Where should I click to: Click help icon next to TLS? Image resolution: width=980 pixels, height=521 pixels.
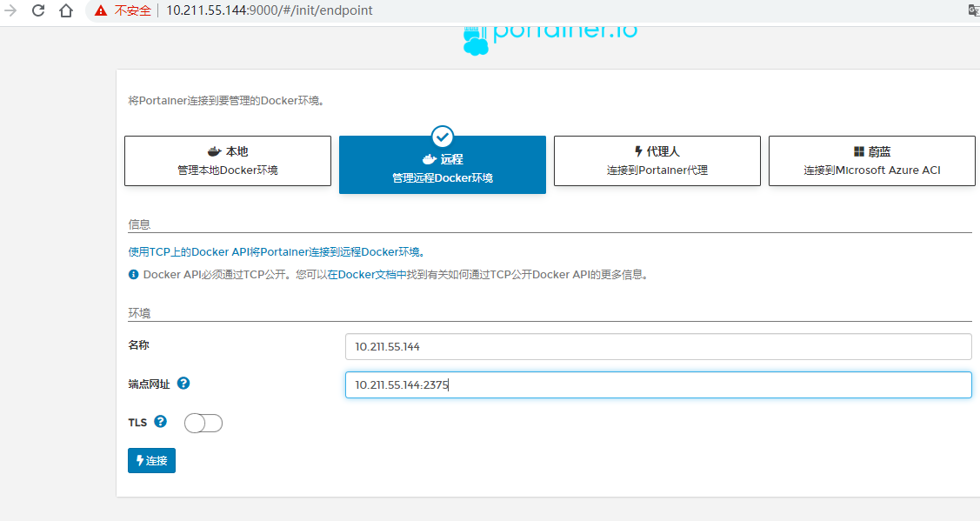(x=160, y=422)
